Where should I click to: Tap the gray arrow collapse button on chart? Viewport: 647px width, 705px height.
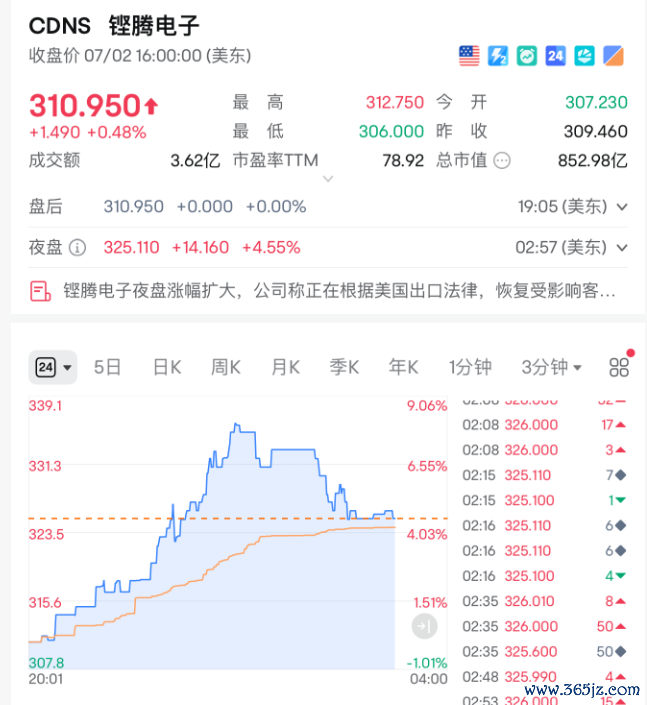[x=424, y=626]
